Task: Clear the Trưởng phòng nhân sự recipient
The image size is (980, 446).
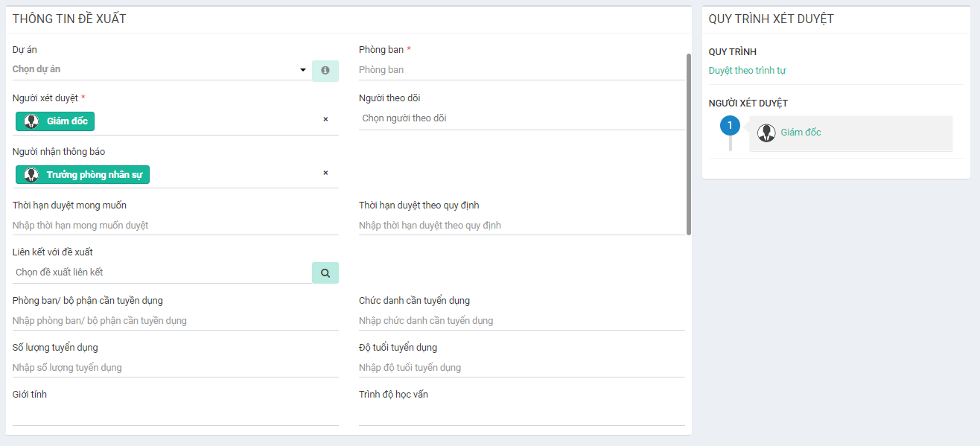Action: 325,173
